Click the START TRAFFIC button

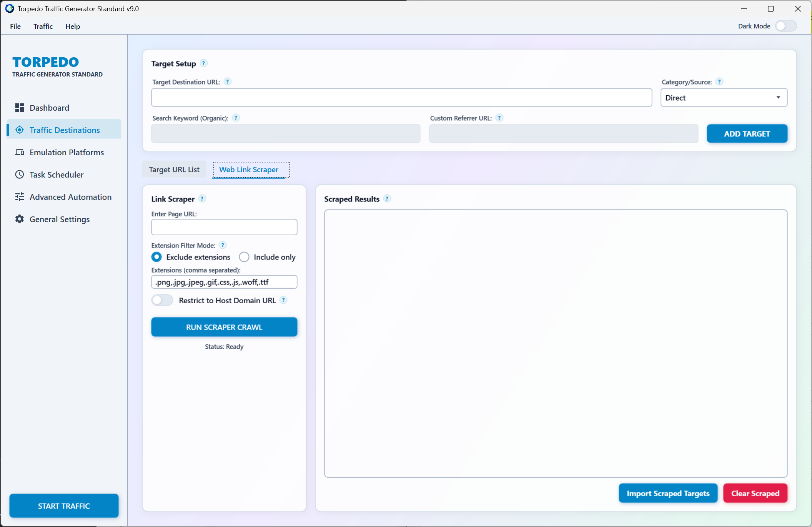tap(64, 506)
